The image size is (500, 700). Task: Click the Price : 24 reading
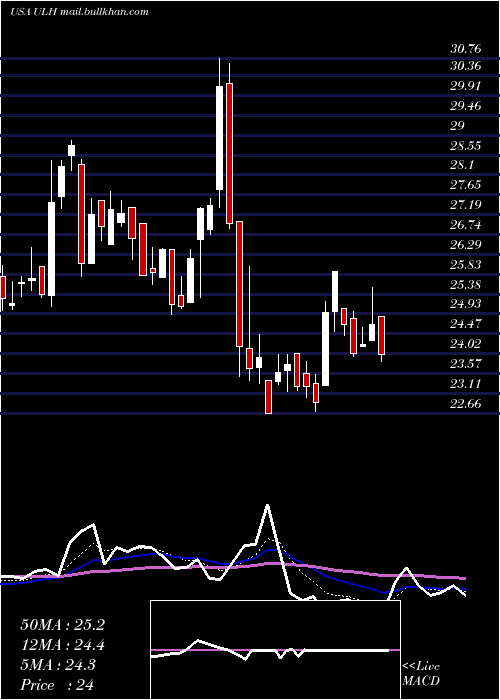(x=57, y=685)
